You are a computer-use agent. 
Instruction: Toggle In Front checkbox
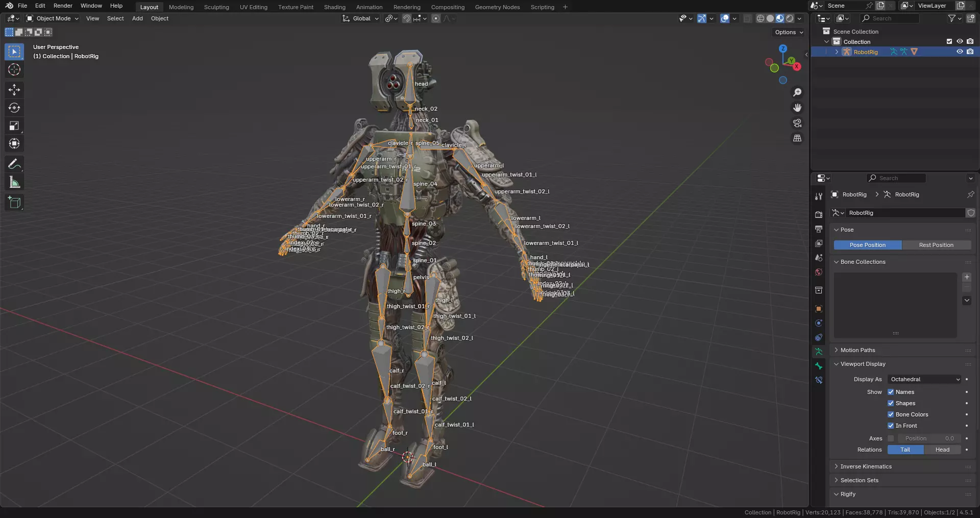pos(891,426)
